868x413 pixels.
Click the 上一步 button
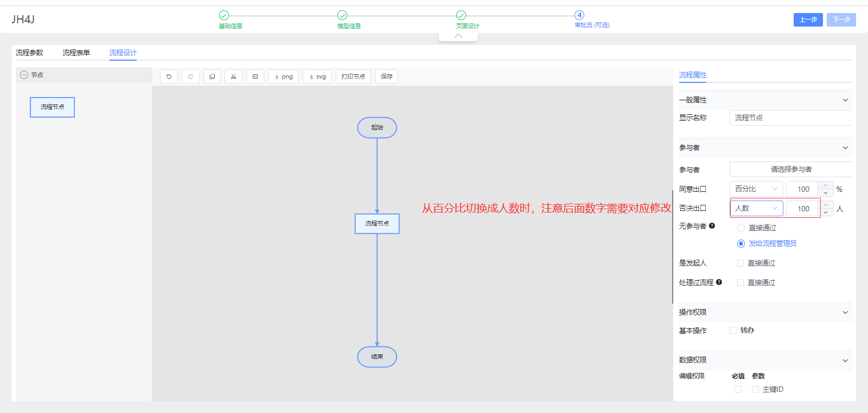[808, 20]
